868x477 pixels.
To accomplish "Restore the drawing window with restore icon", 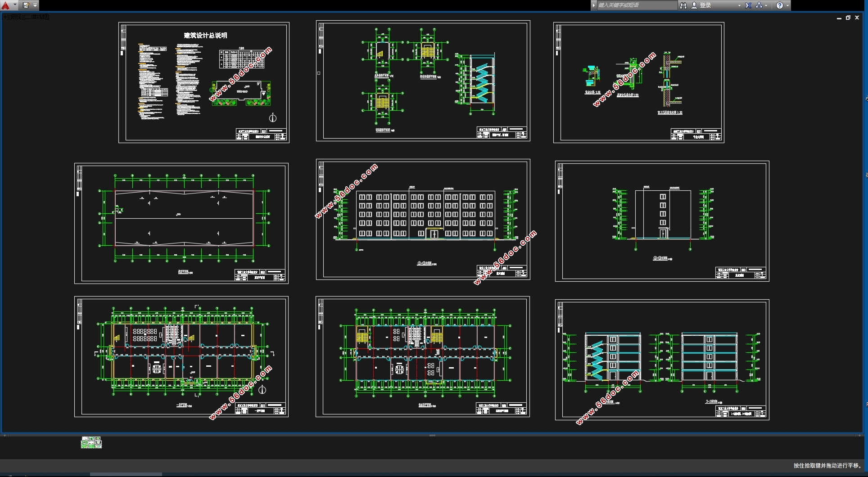I will pyautogui.click(x=848, y=18).
